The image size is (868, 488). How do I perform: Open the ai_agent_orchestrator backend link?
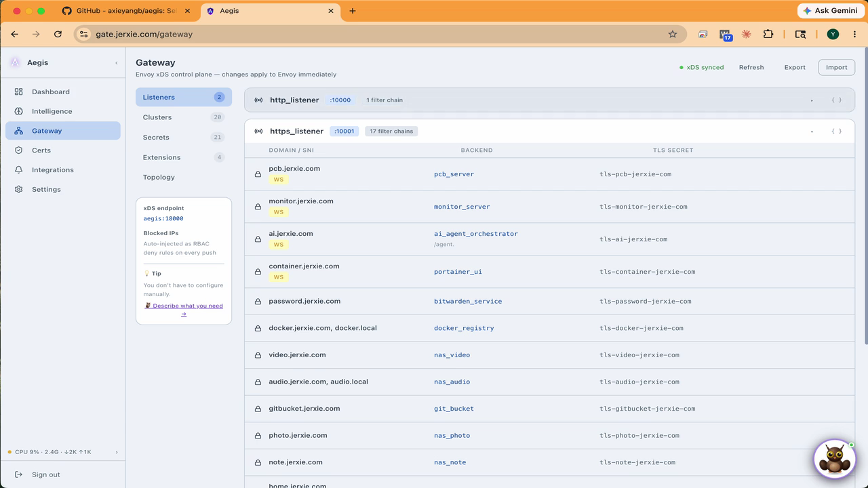[x=476, y=234]
